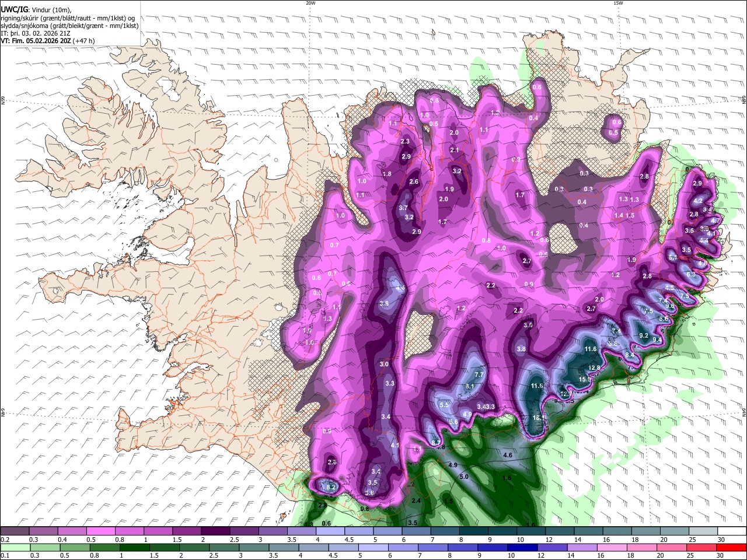Click the 3.7 value in north Iceland
The image size is (747, 560).
403,208
